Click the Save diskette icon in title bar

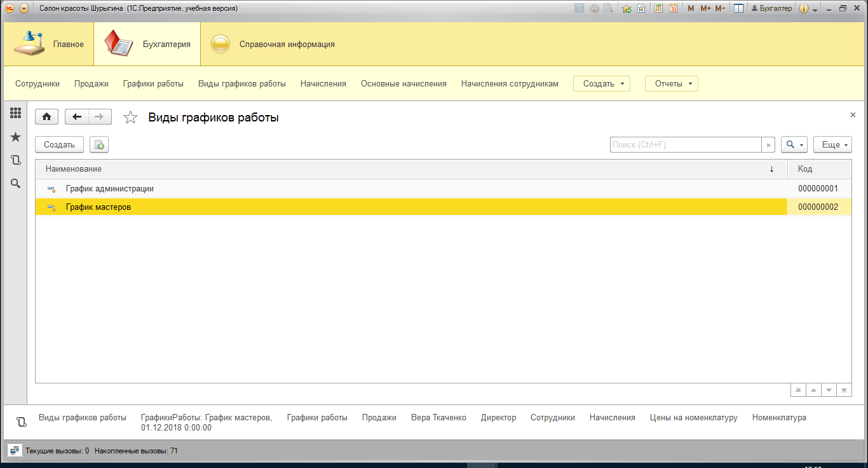coord(580,8)
